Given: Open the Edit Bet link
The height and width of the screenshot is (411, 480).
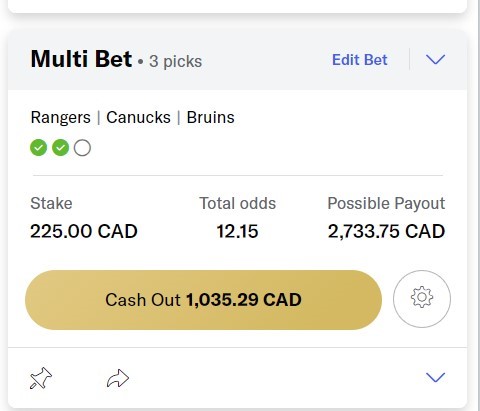Looking at the screenshot, I should pyautogui.click(x=360, y=60).
